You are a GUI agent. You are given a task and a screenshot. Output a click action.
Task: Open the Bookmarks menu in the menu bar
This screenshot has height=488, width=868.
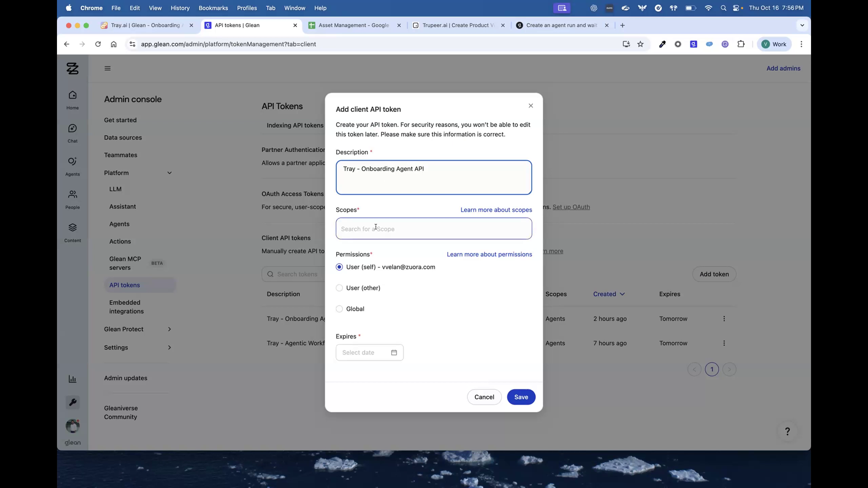tap(213, 8)
